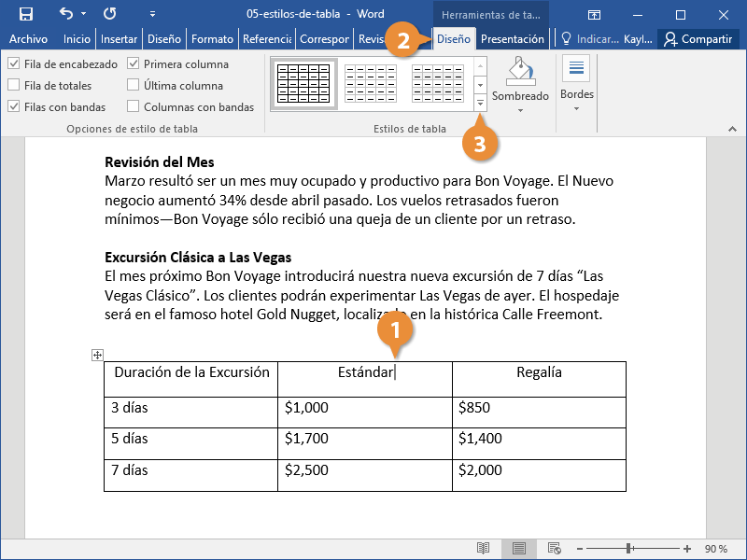This screenshot has height=560, width=747.
Task: Click the Redo/Repeat icon
Action: (x=109, y=13)
